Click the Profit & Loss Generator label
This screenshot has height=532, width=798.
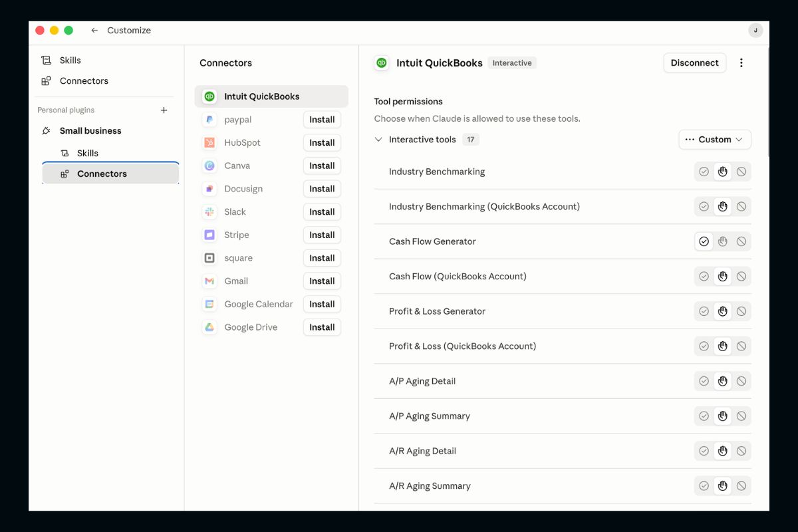tap(437, 311)
